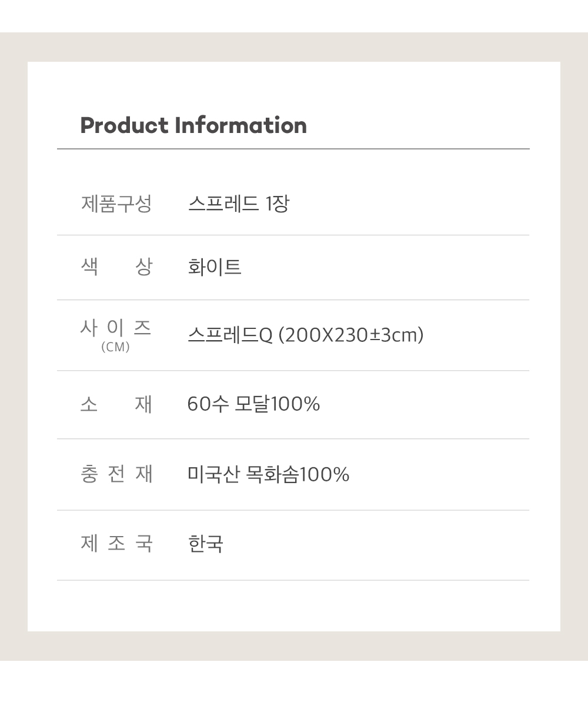Click the divider line under Product Information
The height and width of the screenshot is (702, 588).
[x=293, y=149]
